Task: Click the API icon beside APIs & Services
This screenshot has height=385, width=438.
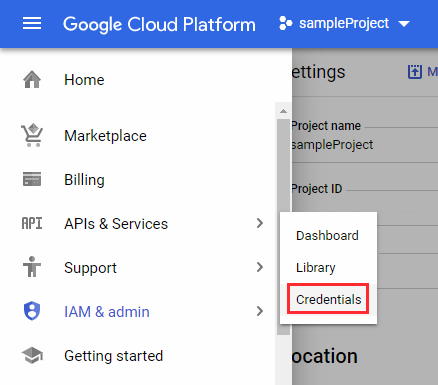Action: (32, 223)
